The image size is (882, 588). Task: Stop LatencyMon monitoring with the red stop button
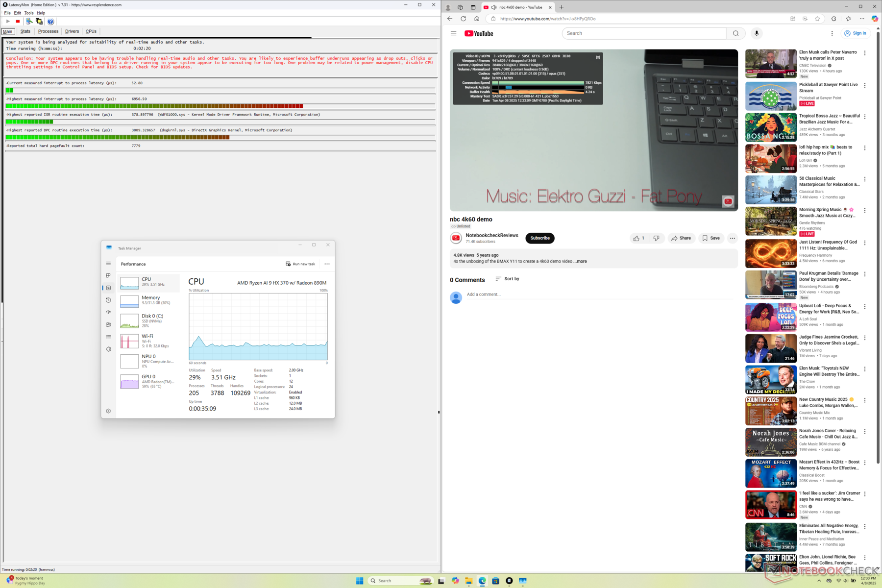click(18, 22)
